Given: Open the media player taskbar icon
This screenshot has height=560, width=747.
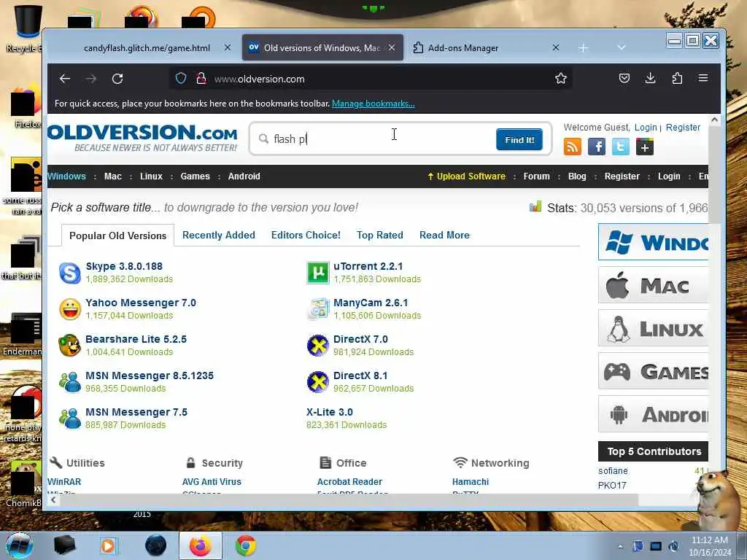Looking at the screenshot, I should pyautogui.click(x=108, y=545).
